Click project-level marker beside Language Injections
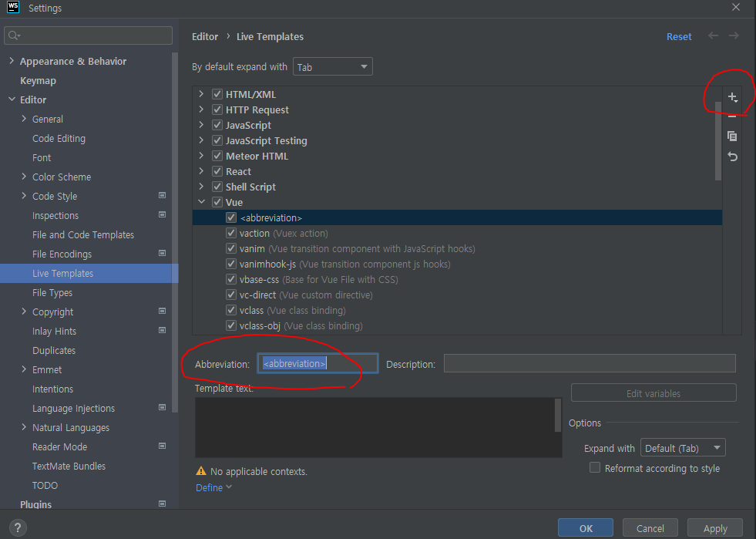 [162, 408]
